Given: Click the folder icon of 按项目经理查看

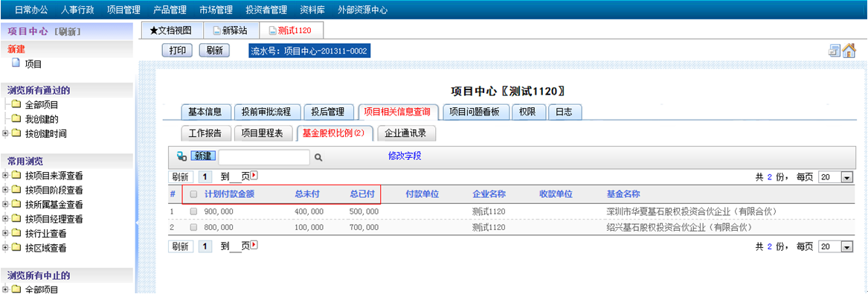Looking at the screenshot, I should pyautogui.click(x=16, y=219).
